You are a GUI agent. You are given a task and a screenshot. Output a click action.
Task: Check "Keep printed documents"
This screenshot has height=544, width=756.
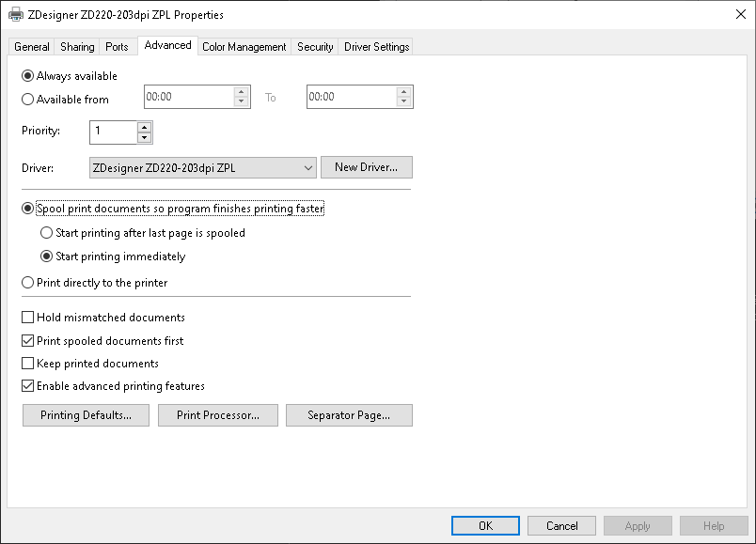[x=27, y=363]
